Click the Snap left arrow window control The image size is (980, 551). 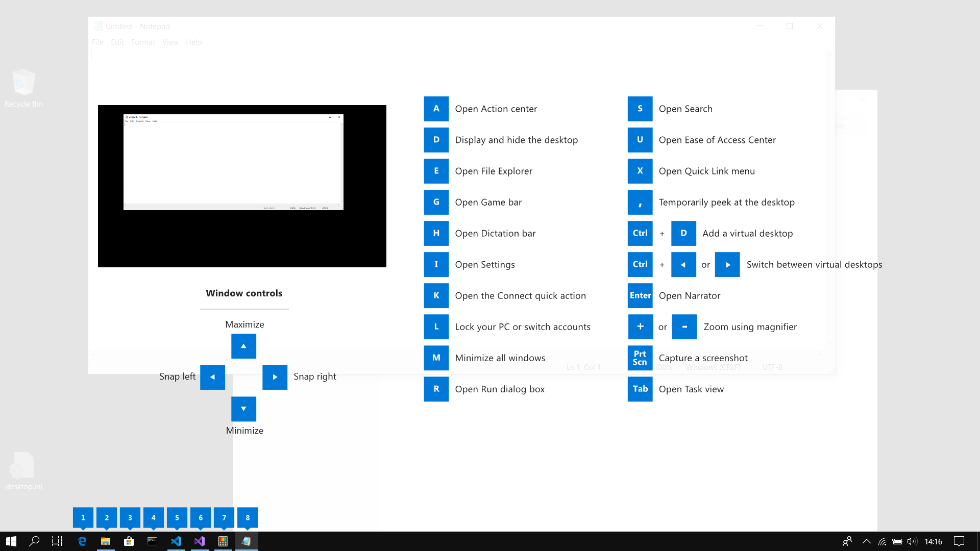[213, 377]
